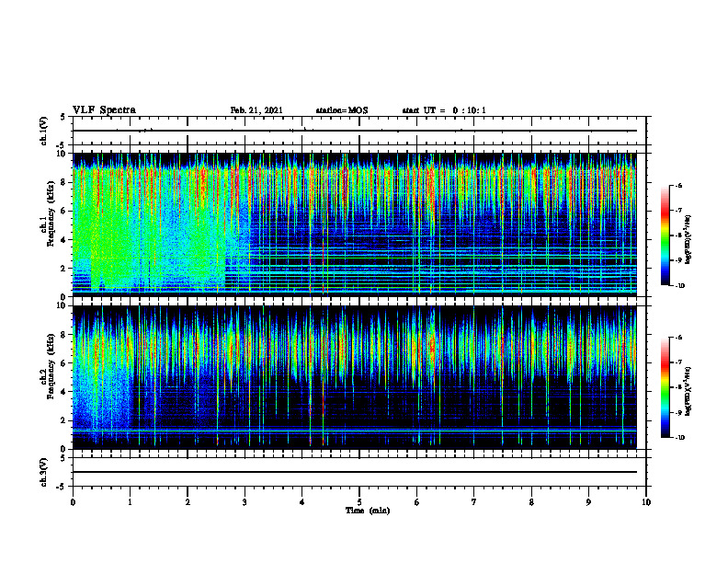Click time axis tick label '3'
Screen dimensions: 728x563
click(245, 502)
